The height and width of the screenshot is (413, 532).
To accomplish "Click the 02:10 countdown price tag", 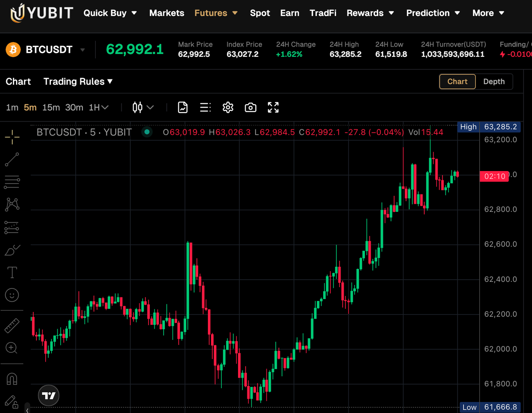I will [494, 176].
